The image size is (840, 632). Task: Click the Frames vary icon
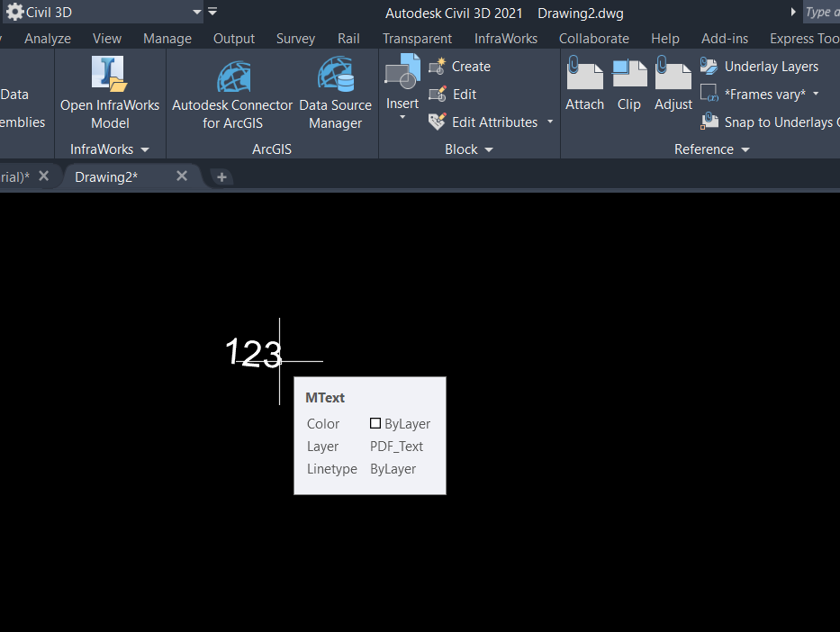(709, 94)
